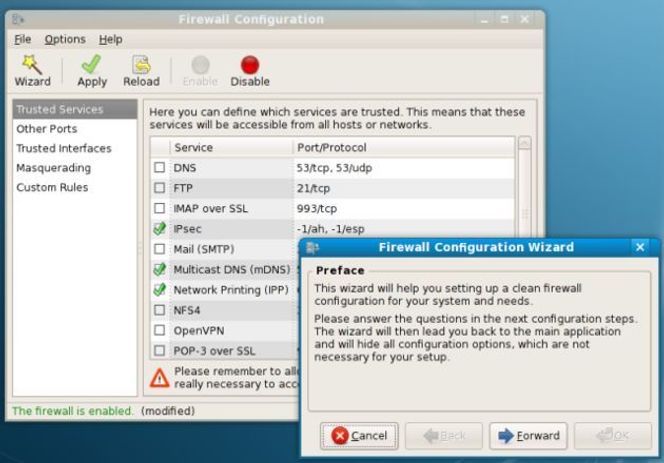Click the disabled OK button in wizard
The width and height of the screenshot is (664, 463).
(612, 435)
